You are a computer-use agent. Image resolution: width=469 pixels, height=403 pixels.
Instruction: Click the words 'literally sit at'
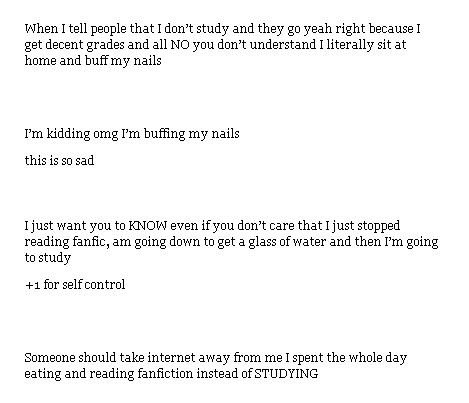tap(366, 45)
